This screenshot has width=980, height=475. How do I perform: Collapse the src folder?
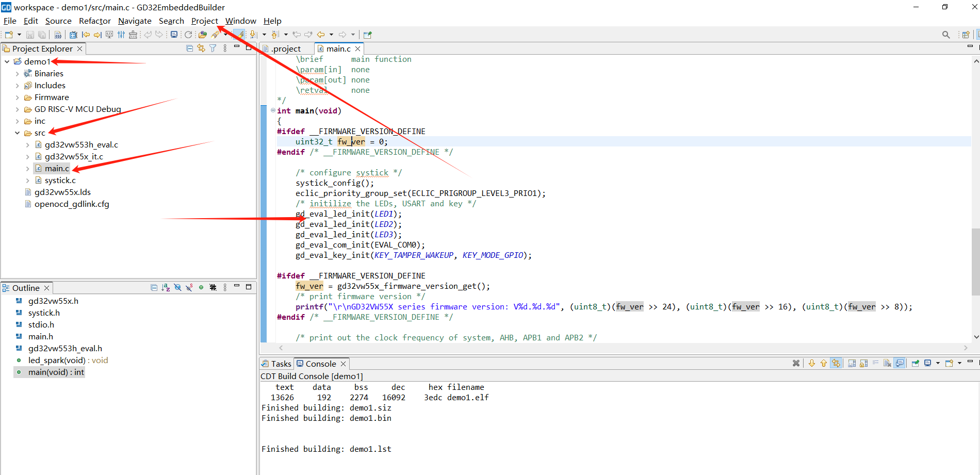pyautogui.click(x=17, y=133)
